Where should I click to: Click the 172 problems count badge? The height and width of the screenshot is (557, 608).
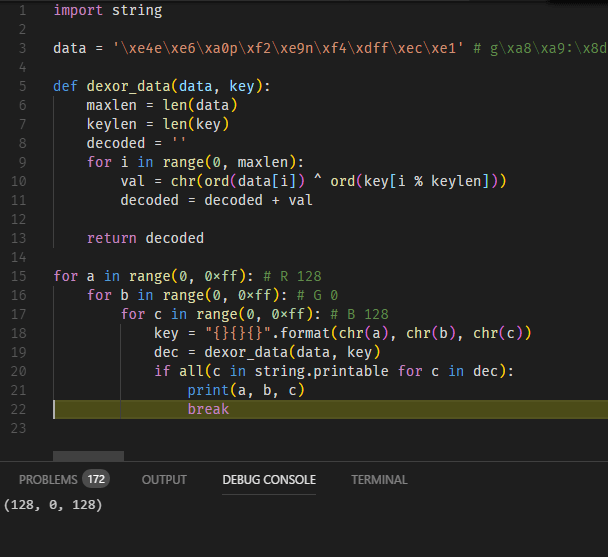point(96,479)
